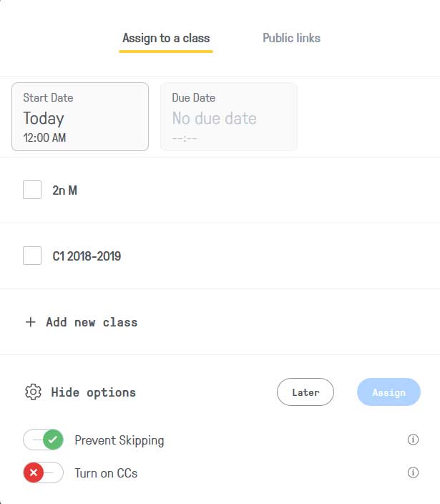Viewport: 440px width, 504px height.
Task: Select the 2n M class label
Action: coord(65,190)
